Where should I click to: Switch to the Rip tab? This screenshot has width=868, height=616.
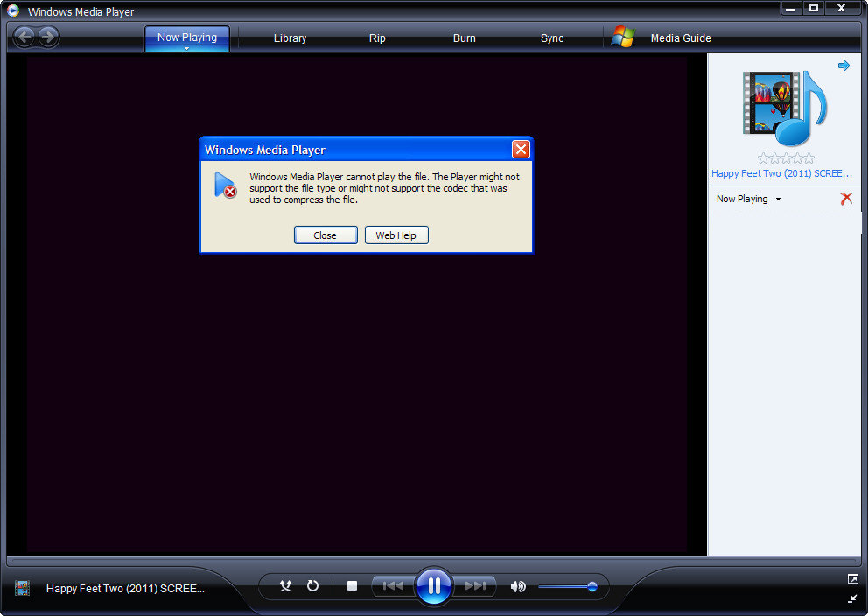pos(377,38)
